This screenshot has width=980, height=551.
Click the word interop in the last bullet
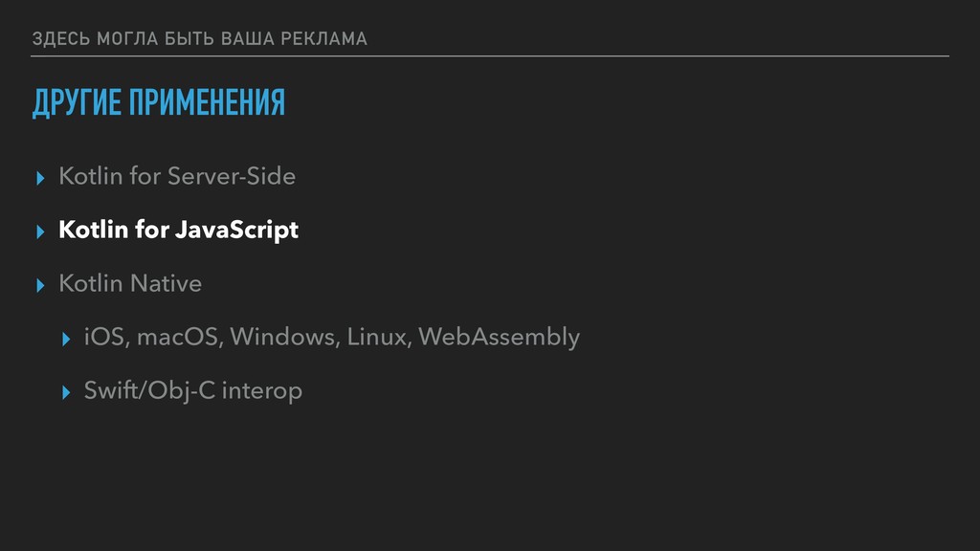261,391
